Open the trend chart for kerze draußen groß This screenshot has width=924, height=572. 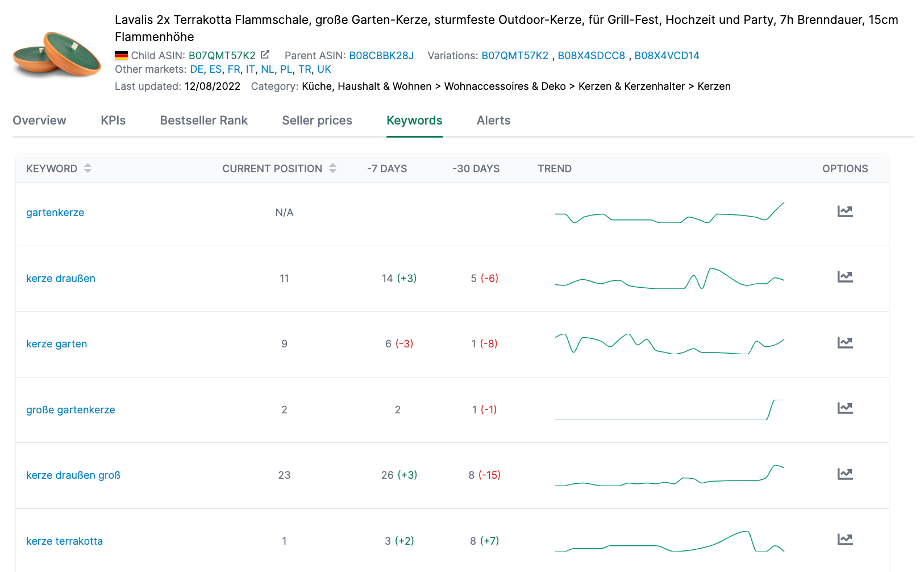tap(846, 473)
